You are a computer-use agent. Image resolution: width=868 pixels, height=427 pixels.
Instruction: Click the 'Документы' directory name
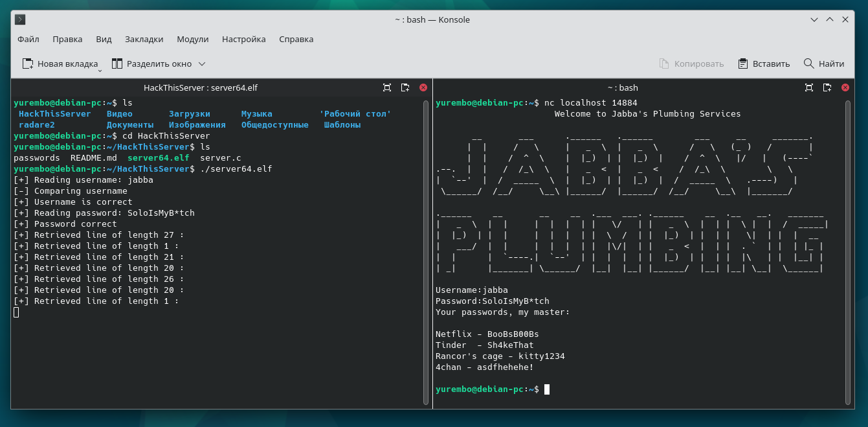[x=130, y=125]
